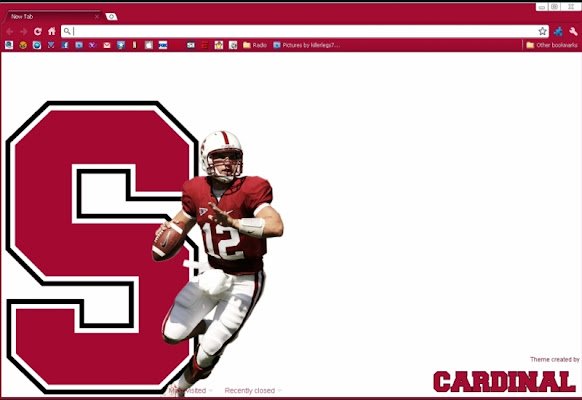Click the forward navigation arrow
The width and height of the screenshot is (582, 400).
[24, 32]
